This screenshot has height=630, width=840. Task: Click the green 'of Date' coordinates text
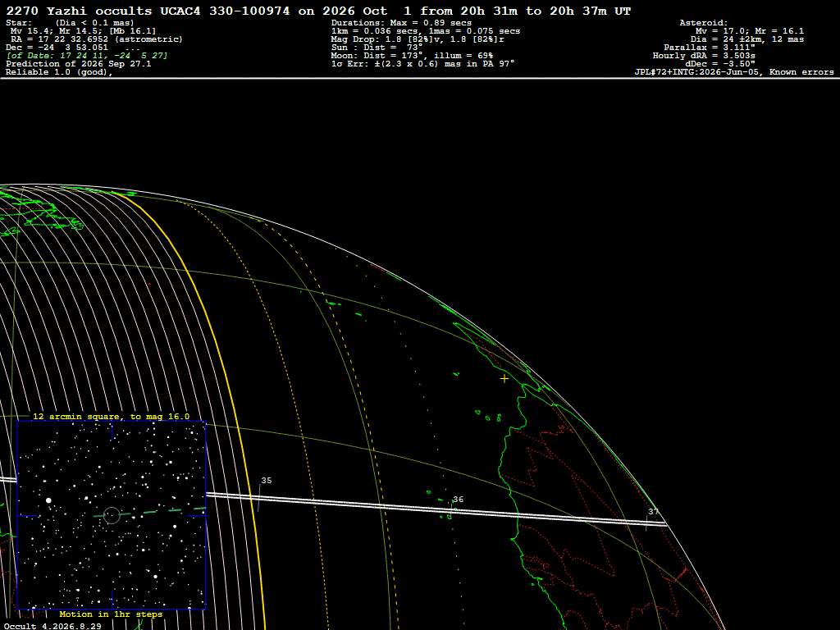[x=87, y=56]
